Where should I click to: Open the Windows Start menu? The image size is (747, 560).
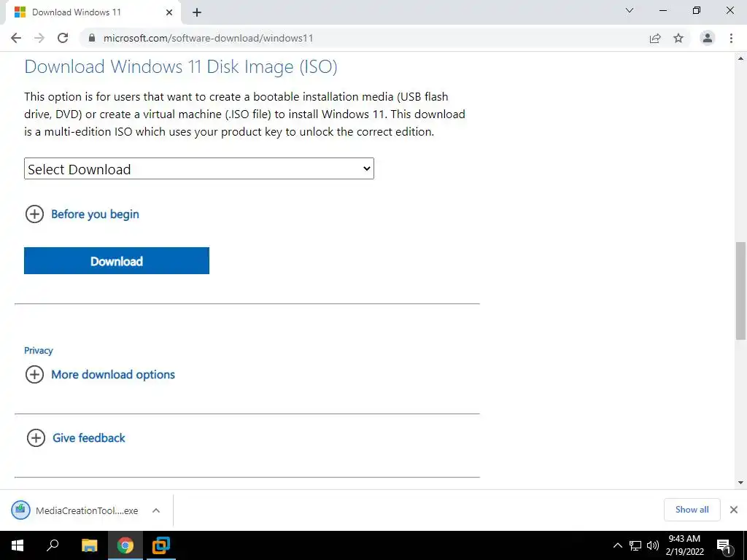coord(18,545)
